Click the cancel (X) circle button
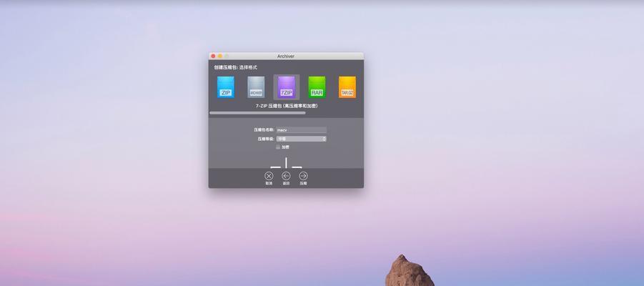Screen dimensions: 644x286 pos(269,176)
